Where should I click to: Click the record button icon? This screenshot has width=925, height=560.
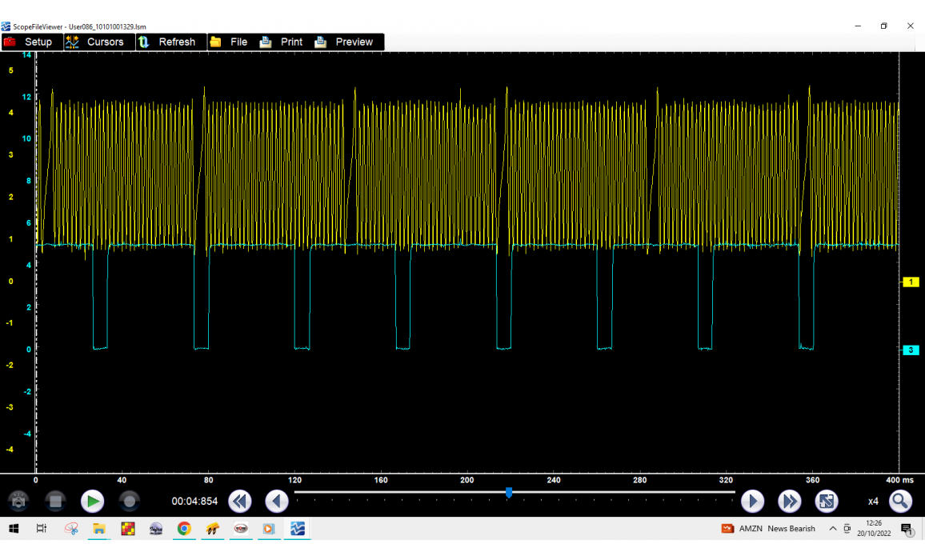[129, 502]
